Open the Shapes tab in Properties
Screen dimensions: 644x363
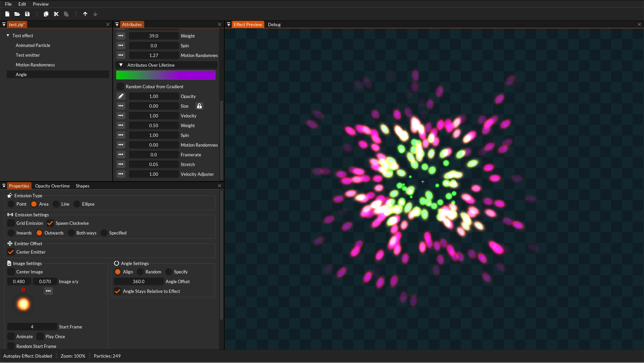pos(82,186)
